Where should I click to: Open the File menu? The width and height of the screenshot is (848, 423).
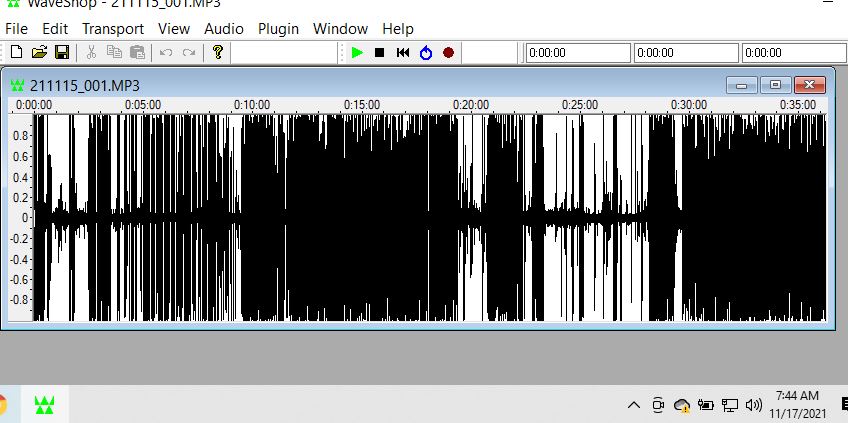pyautogui.click(x=16, y=29)
